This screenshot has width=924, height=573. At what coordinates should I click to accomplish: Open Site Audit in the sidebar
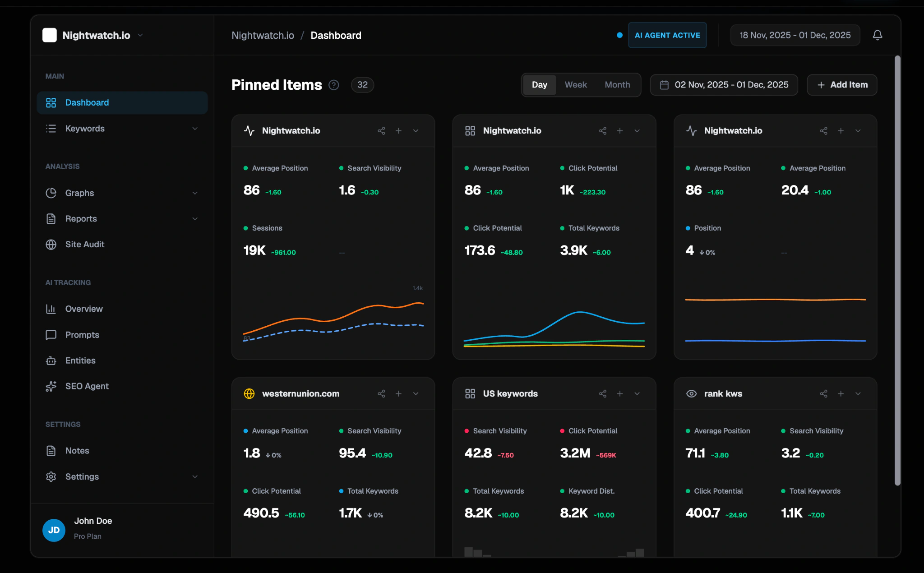(122, 244)
